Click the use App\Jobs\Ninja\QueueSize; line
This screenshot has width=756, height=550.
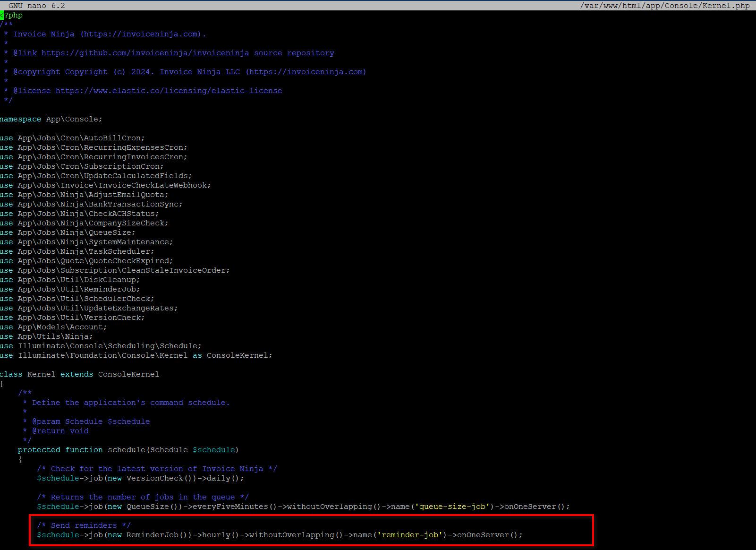tap(68, 232)
